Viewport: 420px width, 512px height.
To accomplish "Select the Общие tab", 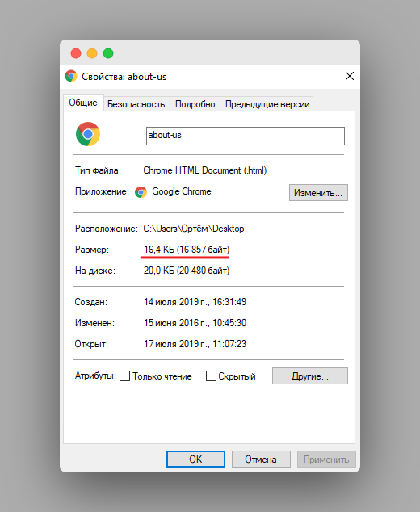I will pos(83,103).
